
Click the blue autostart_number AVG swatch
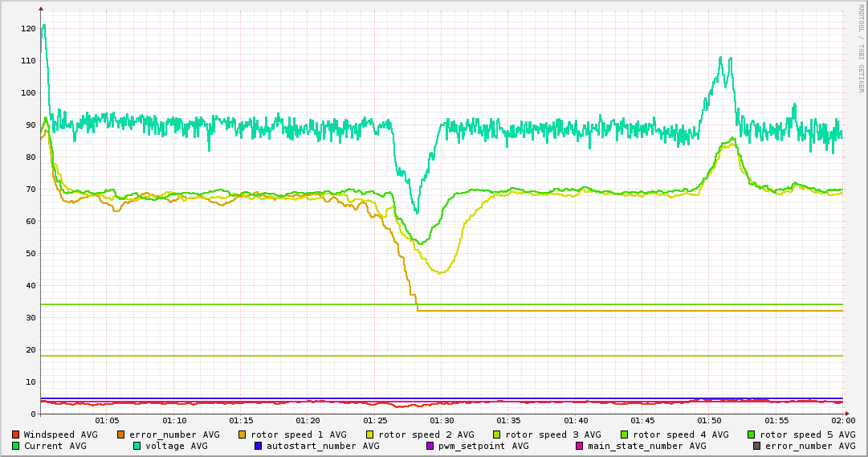pyautogui.click(x=259, y=446)
